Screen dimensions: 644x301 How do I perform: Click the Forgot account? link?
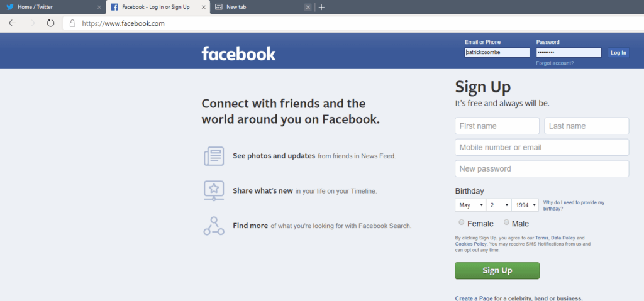[x=555, y=63]
